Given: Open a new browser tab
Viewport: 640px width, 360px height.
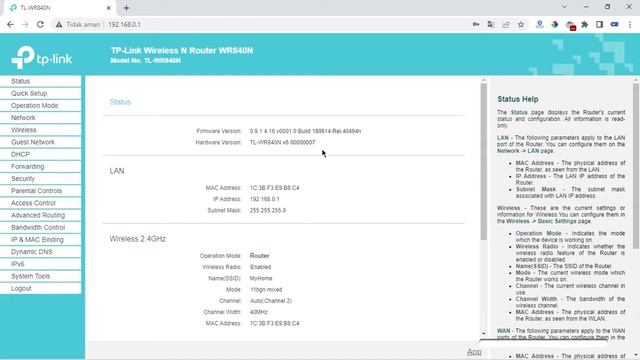Looking at the screenshot, I should pos(127,8).
